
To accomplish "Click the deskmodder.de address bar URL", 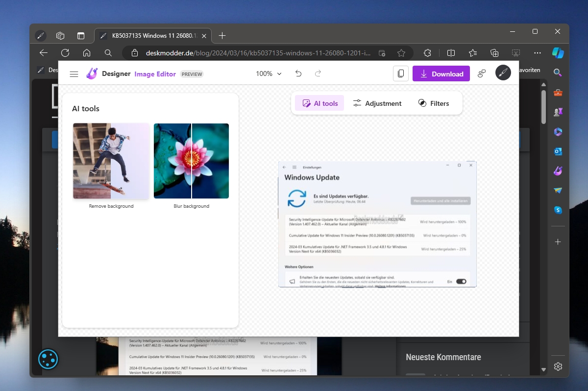I will tap(258, 53).
